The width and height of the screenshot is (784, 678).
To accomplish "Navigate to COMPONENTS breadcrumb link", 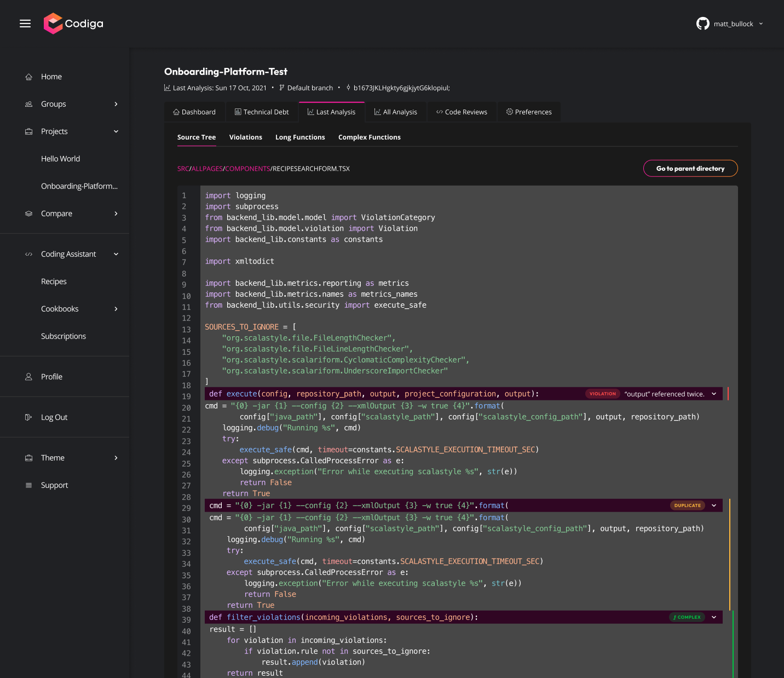I will 247,169.
